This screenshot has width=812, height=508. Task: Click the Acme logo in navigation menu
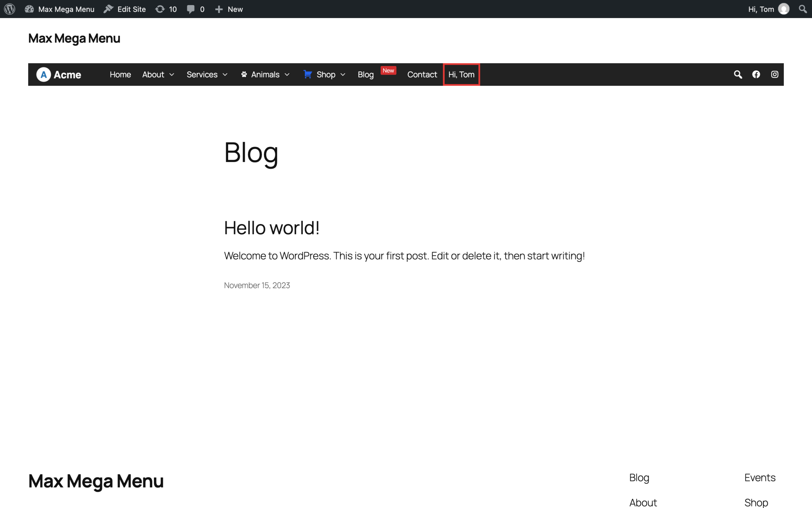pyautogui.click(x=59, y=75)
